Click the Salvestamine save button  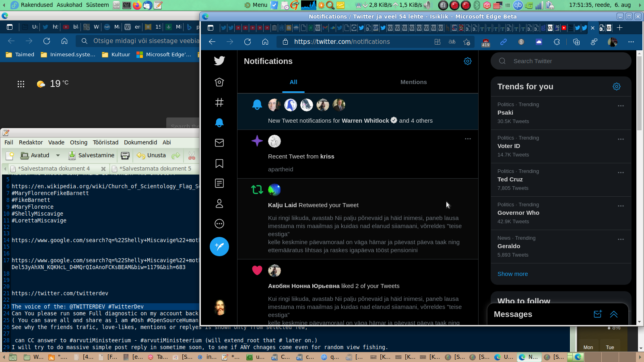(91, 155)
